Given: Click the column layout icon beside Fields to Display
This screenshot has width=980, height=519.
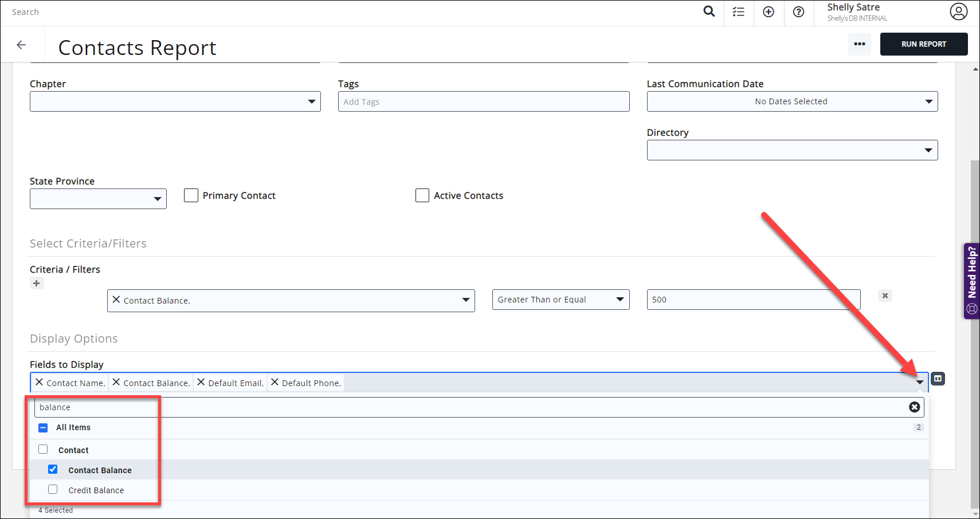Looking at the screenshot, I should 938,379.
